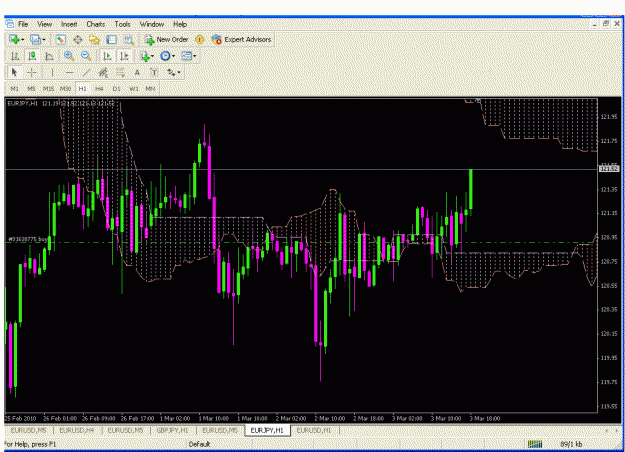Open MetaEditor yellow diamond icon
The image size is (625, 452).
[x=200, y=39]
